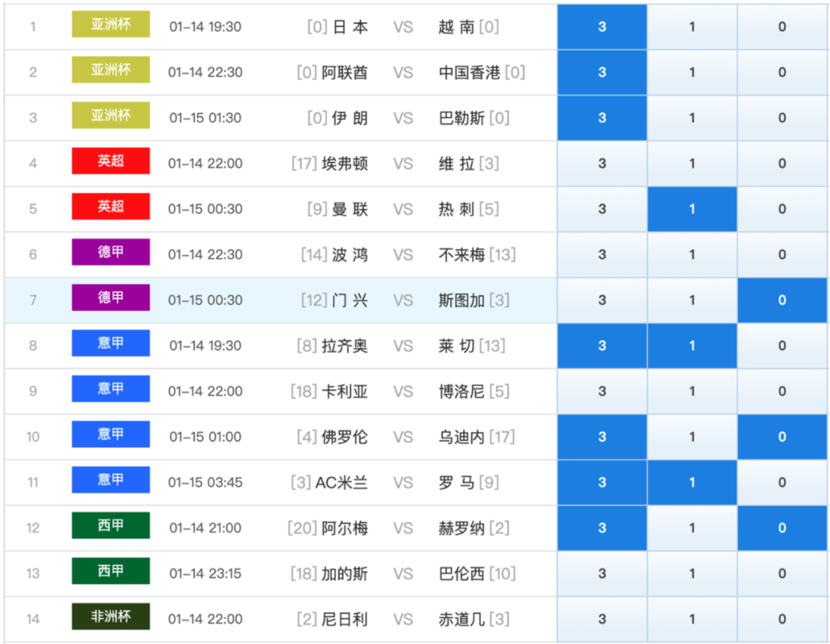This screenshot has width=830, height=644.
Task: Select 0 for 伊朗 vs 巴勒斯
Action: click(782, 118)
